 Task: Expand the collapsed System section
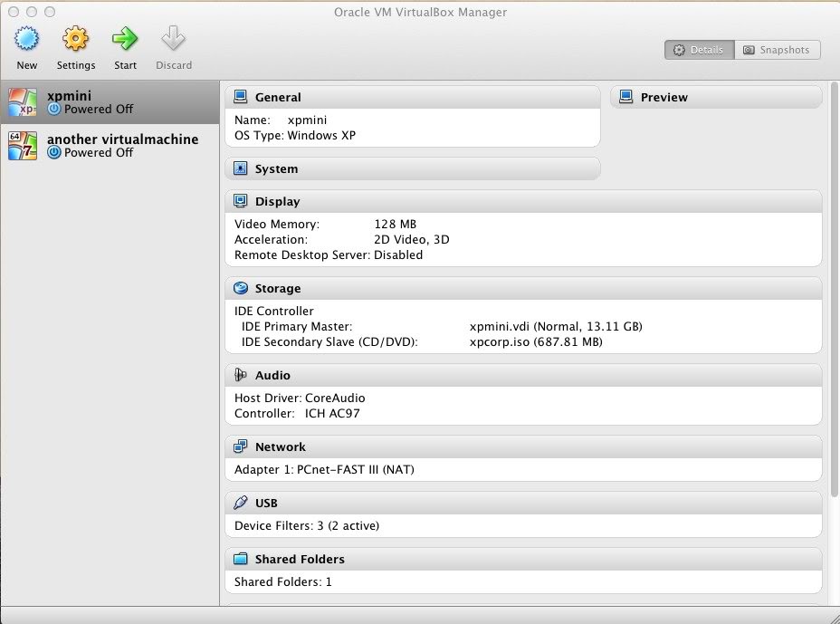click(x=413, y=168)
